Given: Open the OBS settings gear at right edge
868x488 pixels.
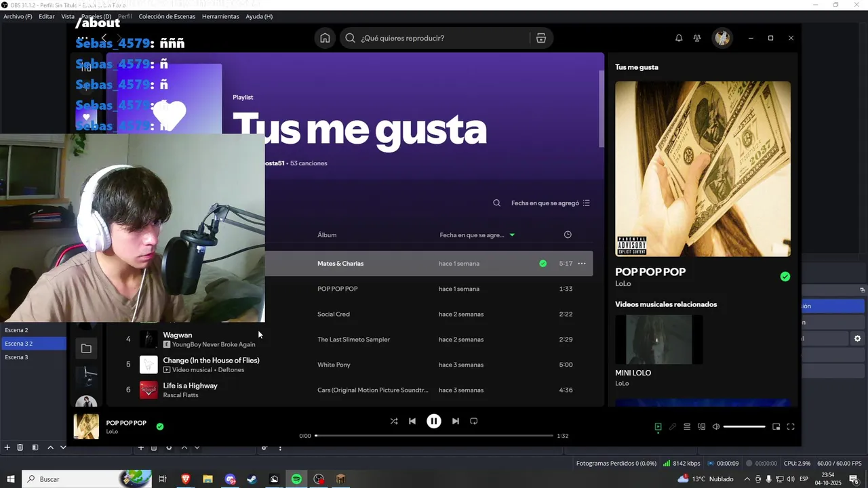Looking at the screenshot, I should pyautogui.click(x=857, y=338).
